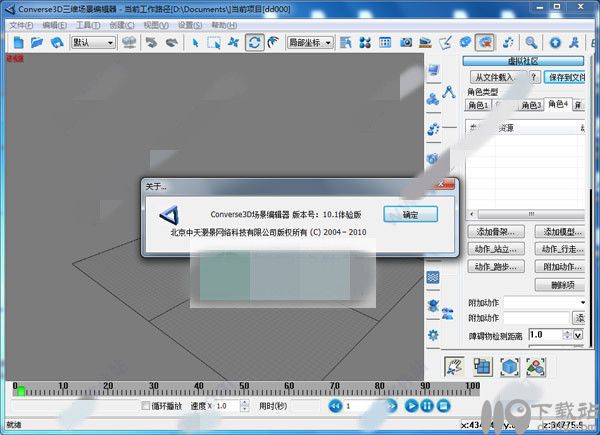
Task: Switch to the 角色3 tab
Action: point(531,105)
